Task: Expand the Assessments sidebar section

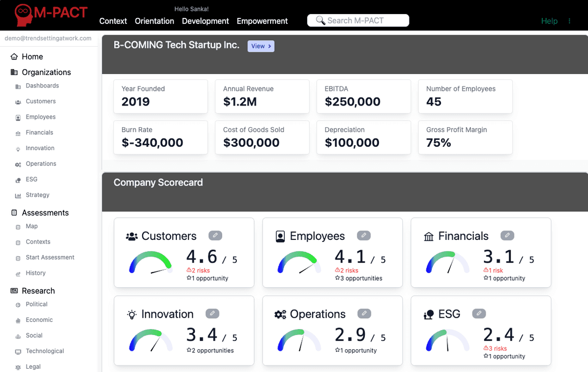Action: 45,213
